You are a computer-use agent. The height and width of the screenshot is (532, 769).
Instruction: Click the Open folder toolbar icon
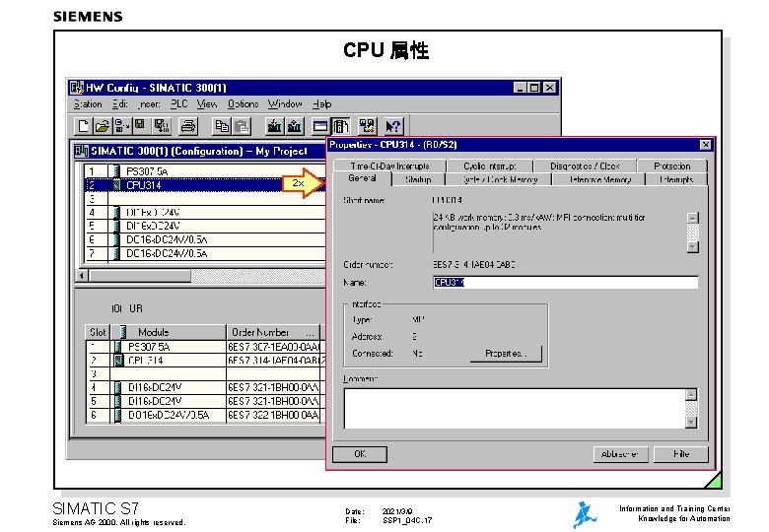pos(102,126)
